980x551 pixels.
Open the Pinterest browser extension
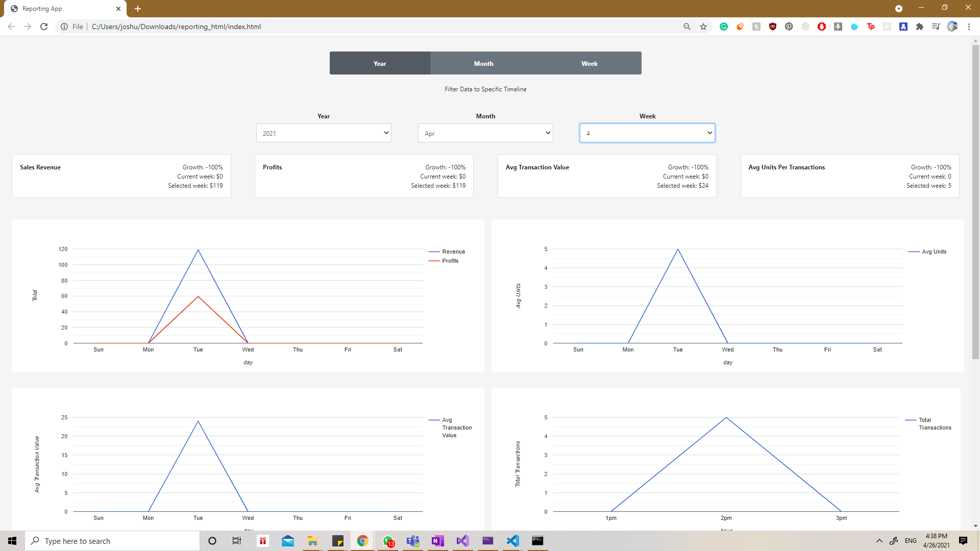(789, 27)
